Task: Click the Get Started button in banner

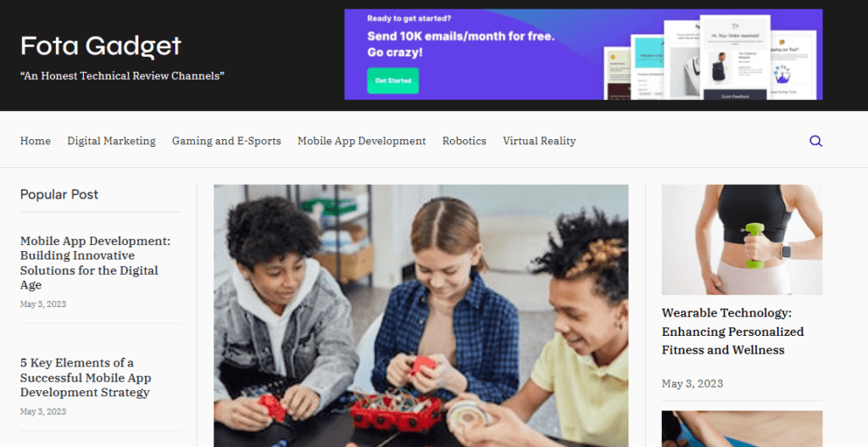Action: coord(393,81)
